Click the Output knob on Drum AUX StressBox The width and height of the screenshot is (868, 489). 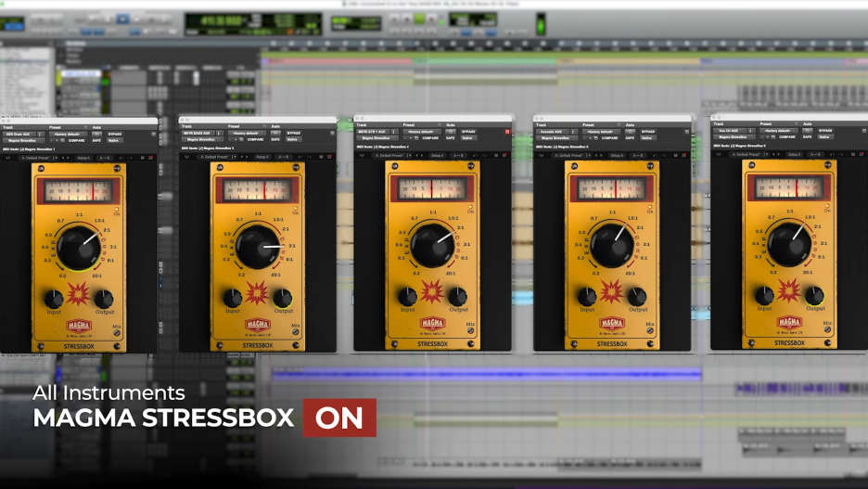coord(104,299)
